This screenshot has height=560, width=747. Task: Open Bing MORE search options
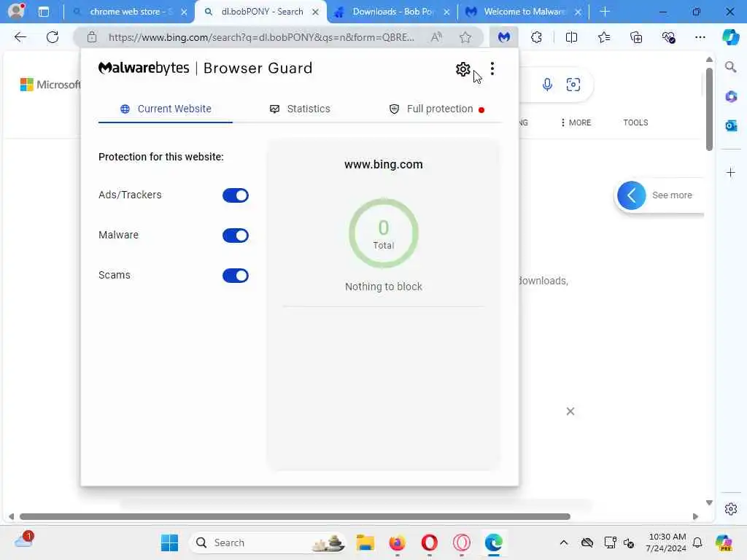point(576,122)
